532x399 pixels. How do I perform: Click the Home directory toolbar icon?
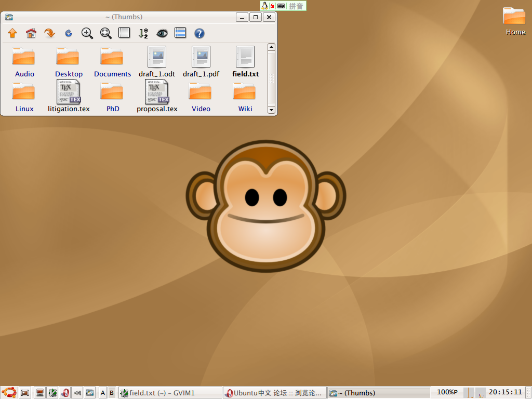pos(31,33)
